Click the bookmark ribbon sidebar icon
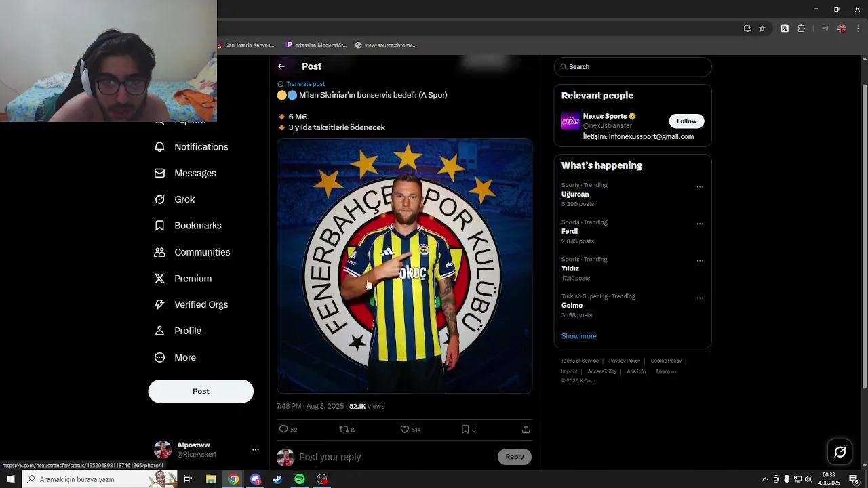Image resolution: width=868 pixels, height=488 pixels. (159, 226)
